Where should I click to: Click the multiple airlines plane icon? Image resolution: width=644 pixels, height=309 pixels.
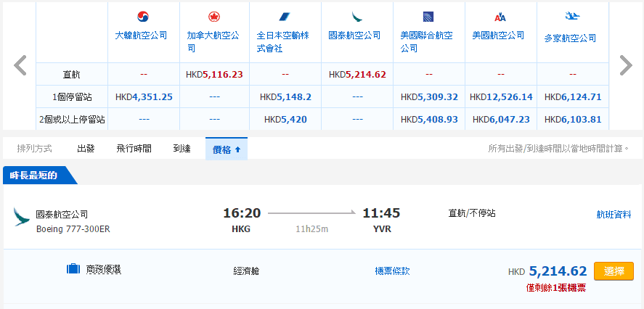(571, 16)
